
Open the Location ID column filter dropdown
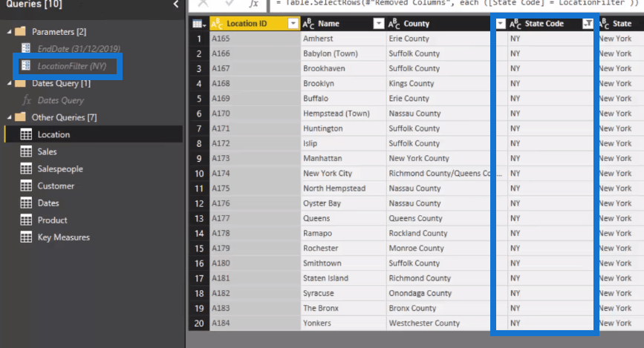[x=293, y=24]
